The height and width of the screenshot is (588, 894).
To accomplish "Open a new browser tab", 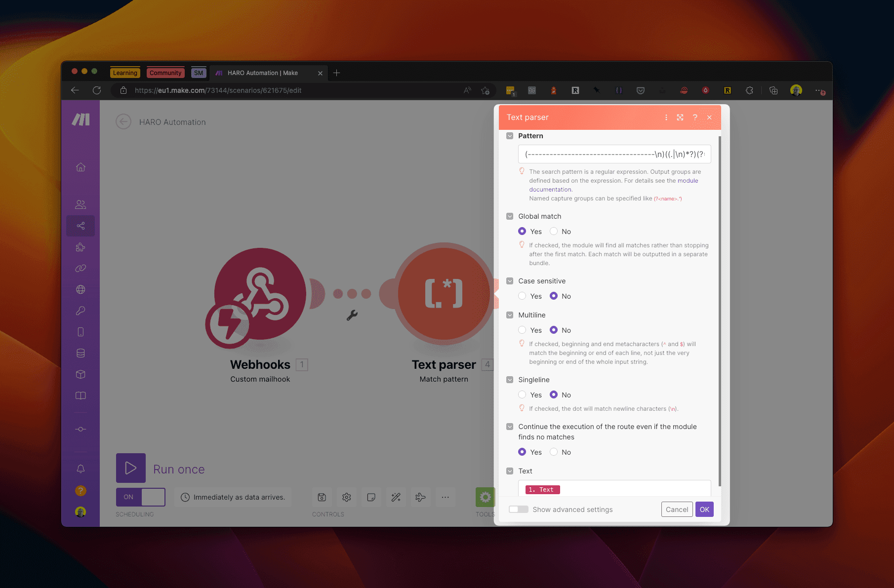I will [x=337, y=73].
